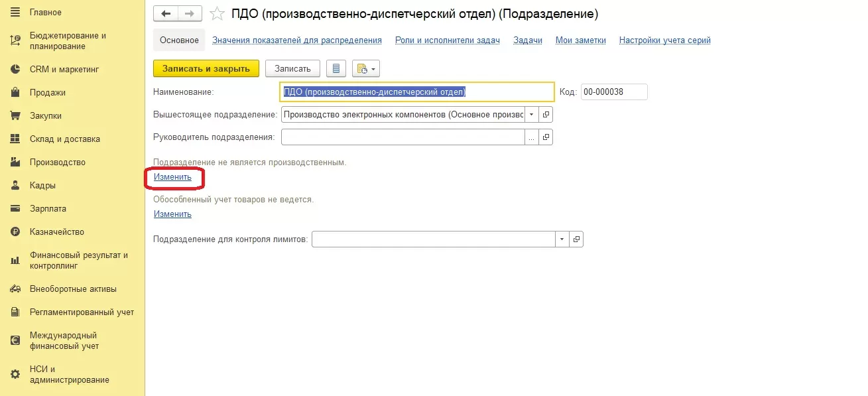Image resolution: width=868 pixels, height=396 pixels.
Task: Go back with the left arrow button
Action: (166, 13)
